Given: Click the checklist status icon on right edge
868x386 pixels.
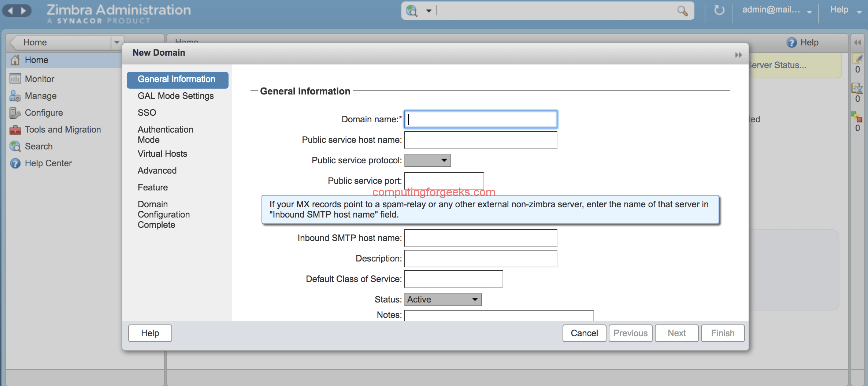Looking at the screenshot, I should tap(857, 88).
